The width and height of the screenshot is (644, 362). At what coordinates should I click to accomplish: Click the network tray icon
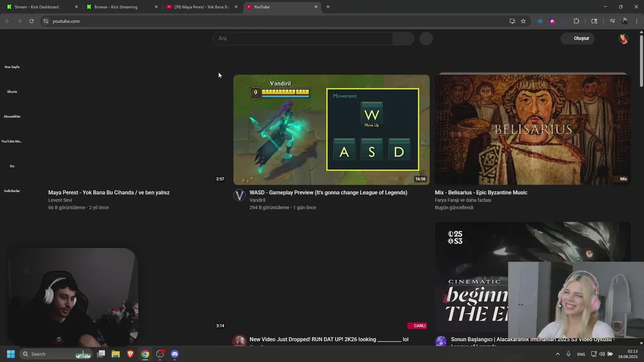click(x=594, y=354)
